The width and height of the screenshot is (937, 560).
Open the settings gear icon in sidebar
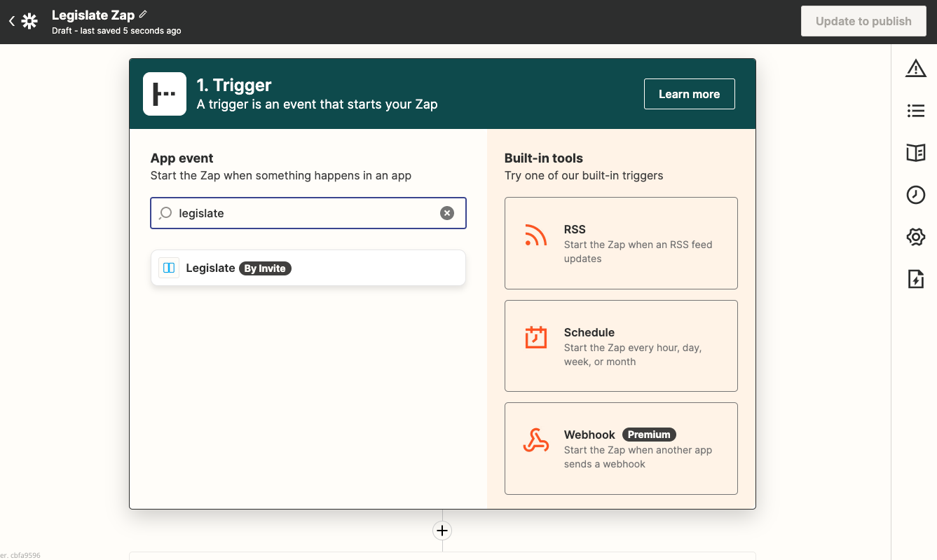915,237
